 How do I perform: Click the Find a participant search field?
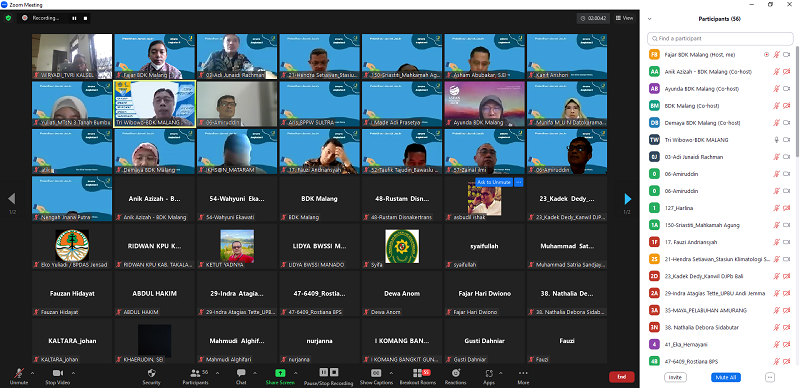click(720, 38)
